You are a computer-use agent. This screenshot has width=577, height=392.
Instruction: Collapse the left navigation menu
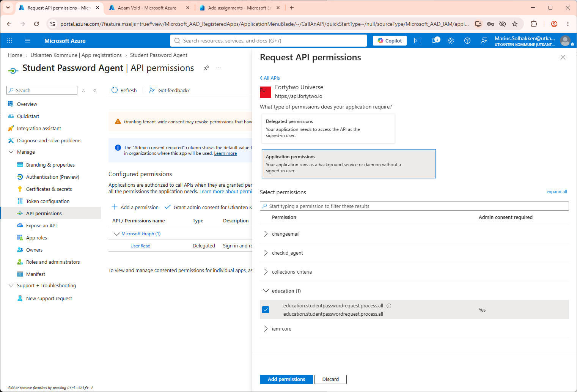[x=95, y=90]
